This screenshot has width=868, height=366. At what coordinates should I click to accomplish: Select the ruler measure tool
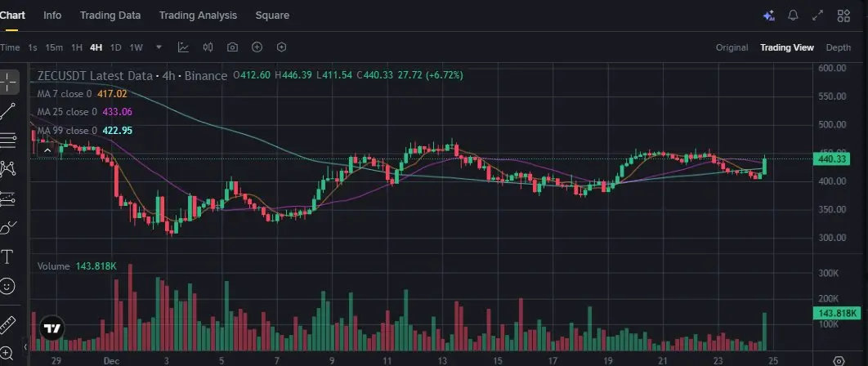tap(8, 323)
